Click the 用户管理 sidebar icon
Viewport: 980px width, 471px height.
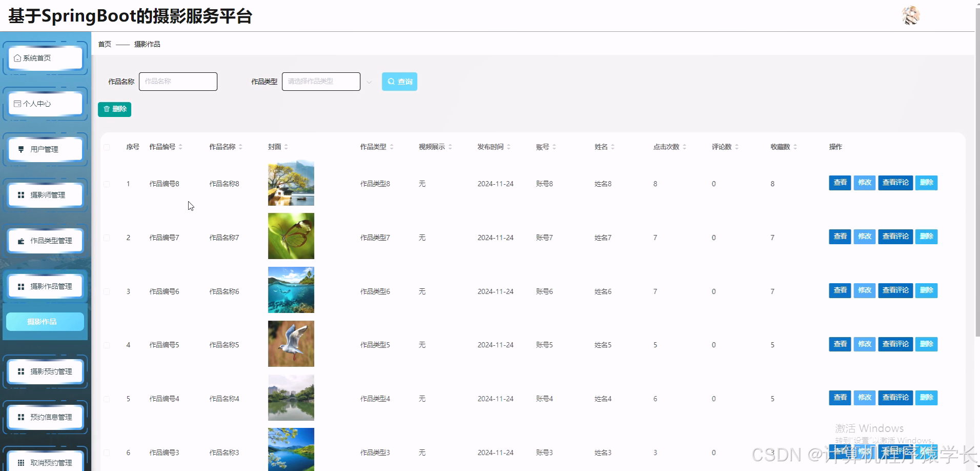point(21,149)
